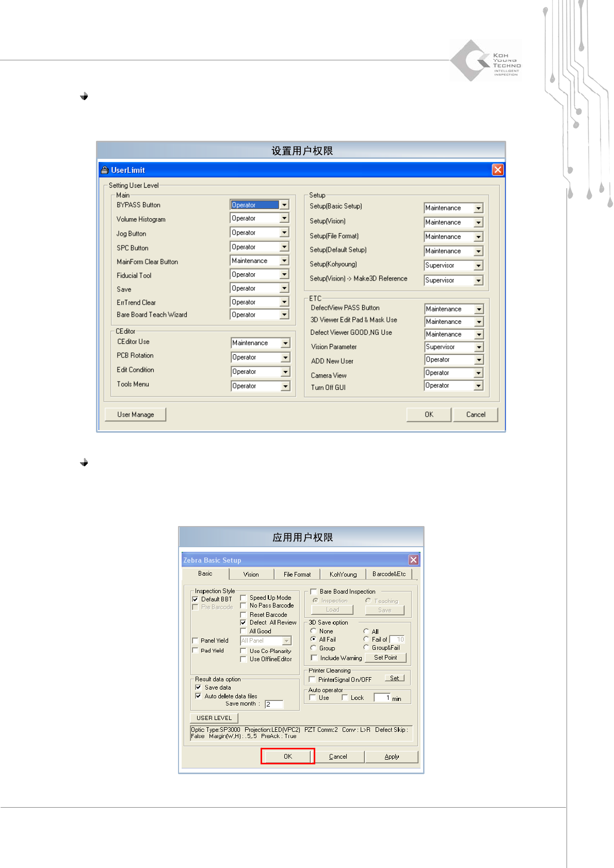Open the ADD New User level dropdown
Screen dimensions: 614x868
pos(479,359)
